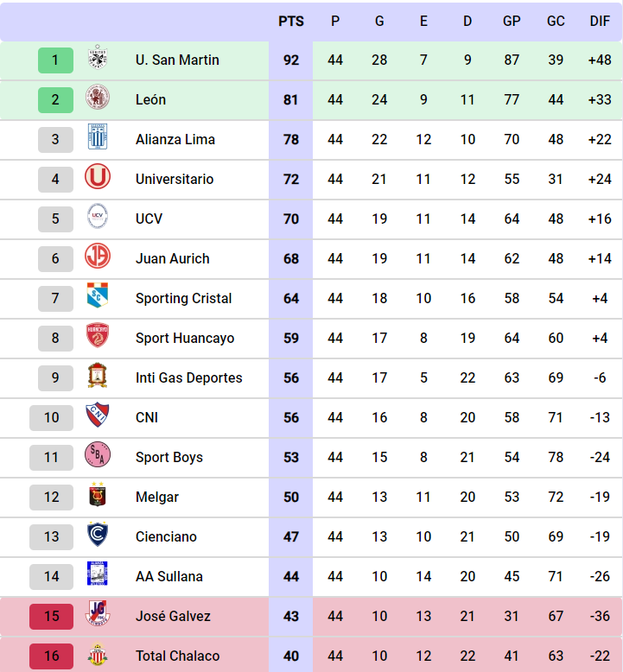Open the Melgar crest icon

click(98, 494)
